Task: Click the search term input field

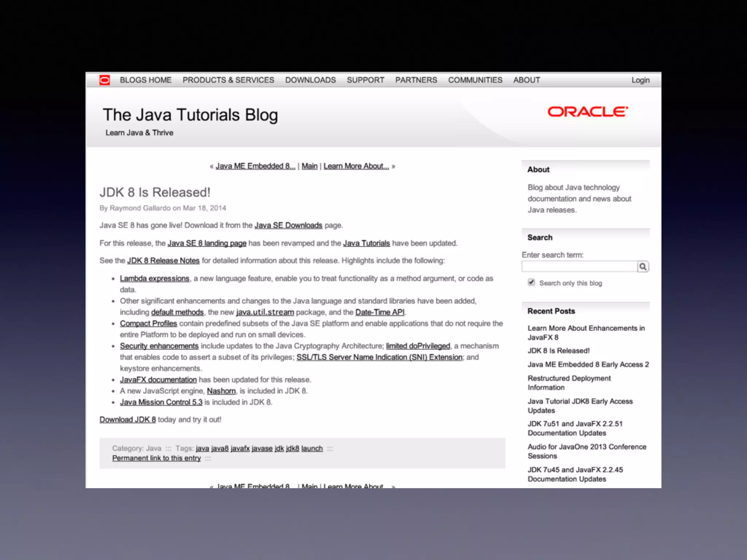Action: pyautogui.click(x=580, y=267)
